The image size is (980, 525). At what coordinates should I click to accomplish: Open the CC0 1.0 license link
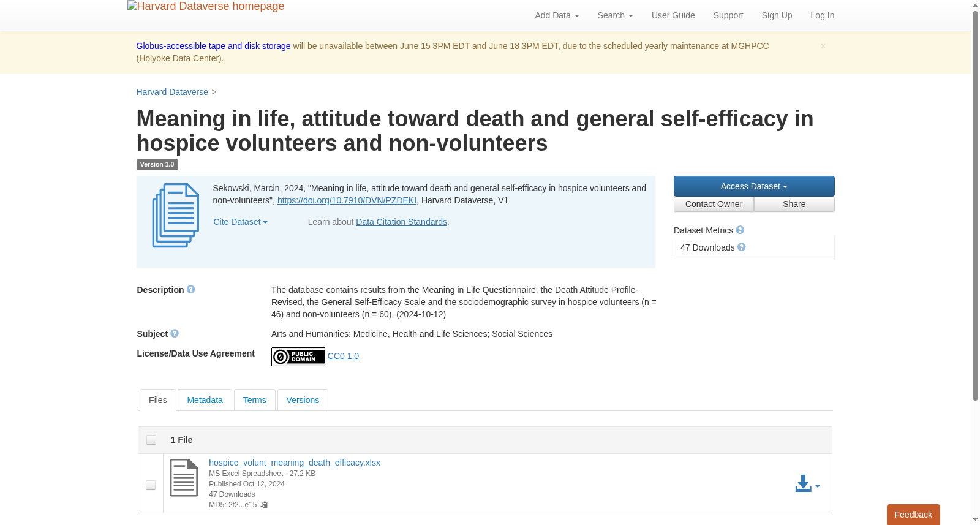point(343,356)
